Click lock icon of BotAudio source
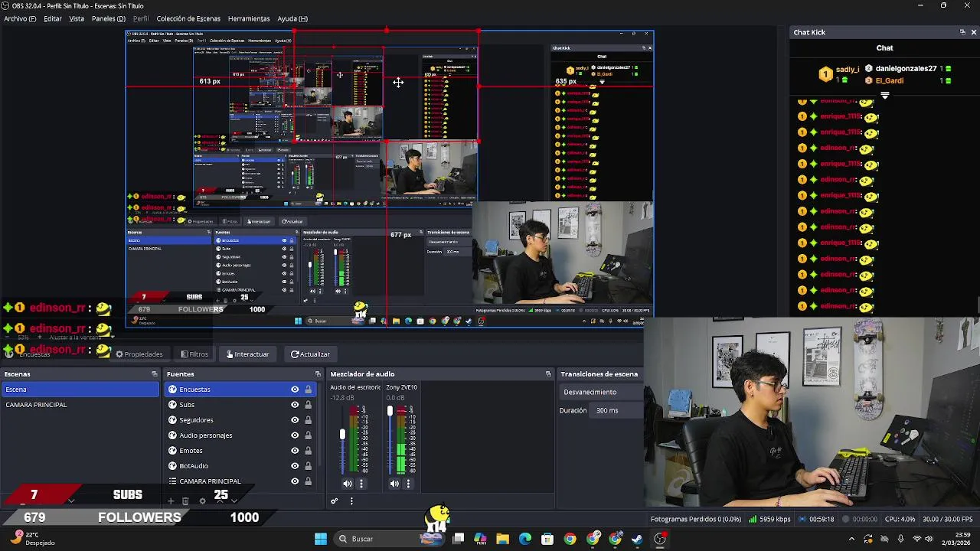Screen dimensions: 980x551 pyautogui.click(x=308, y=466)
